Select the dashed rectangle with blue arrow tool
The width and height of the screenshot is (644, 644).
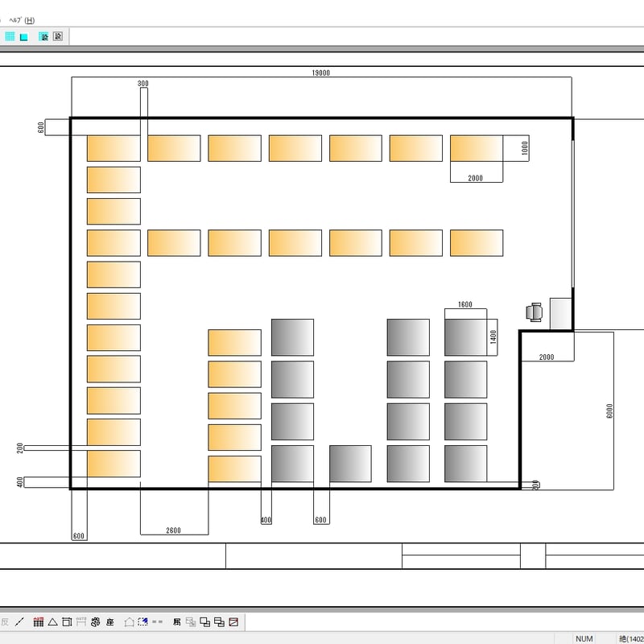tap(143, 621)
